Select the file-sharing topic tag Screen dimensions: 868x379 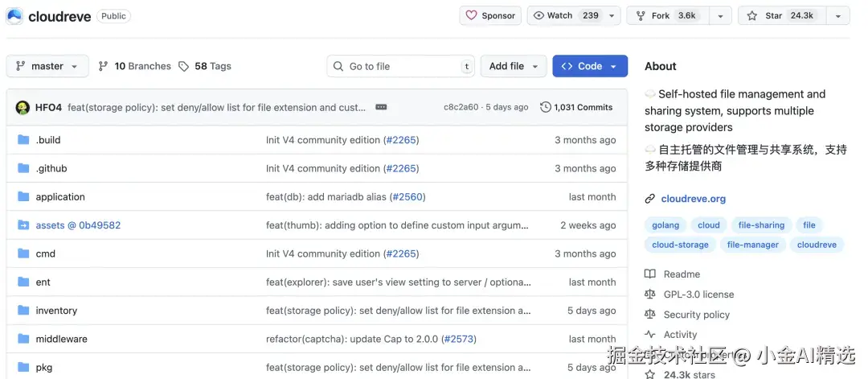761,225
